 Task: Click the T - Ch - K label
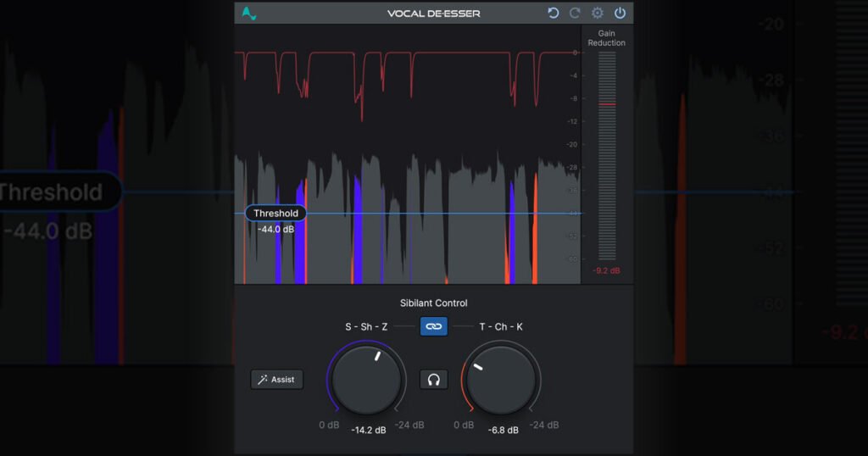click(501, 326)
